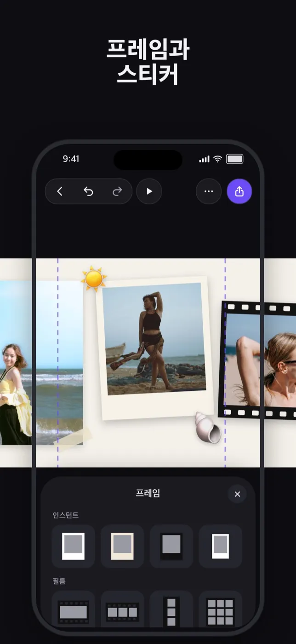Select the taped photo of woman in yellow
Screen dimensions: 296x644
[x=41, y=363]
